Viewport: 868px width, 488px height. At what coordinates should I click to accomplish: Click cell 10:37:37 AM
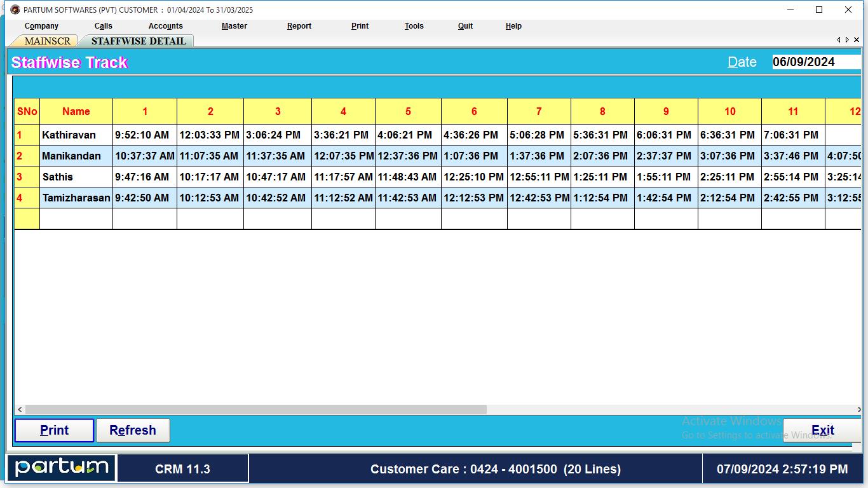coord(145,156)
